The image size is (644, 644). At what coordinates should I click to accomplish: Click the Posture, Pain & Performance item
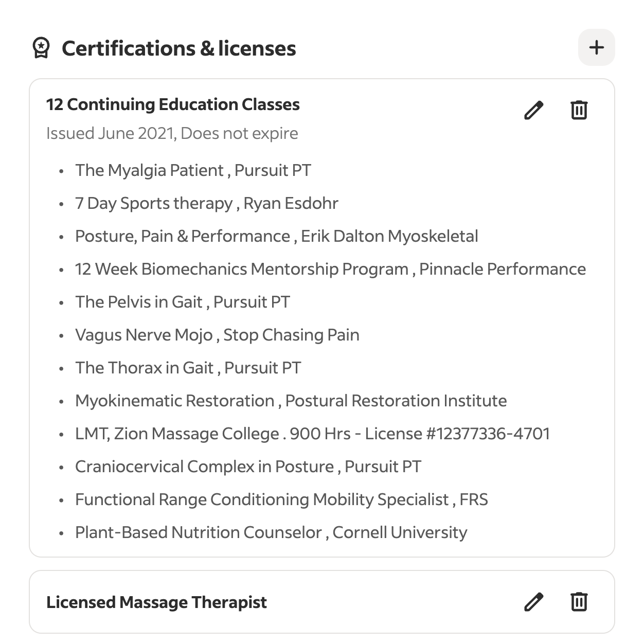point(276,236)
